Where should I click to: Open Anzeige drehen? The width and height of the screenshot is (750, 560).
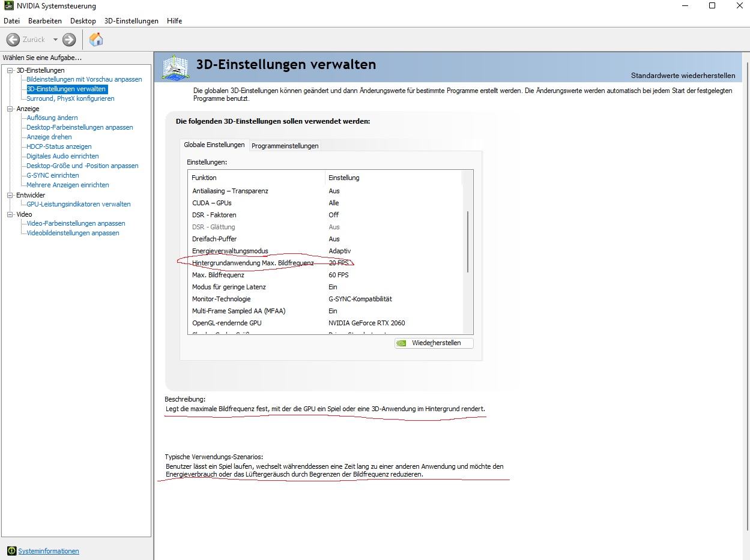[x=49, y=137]
